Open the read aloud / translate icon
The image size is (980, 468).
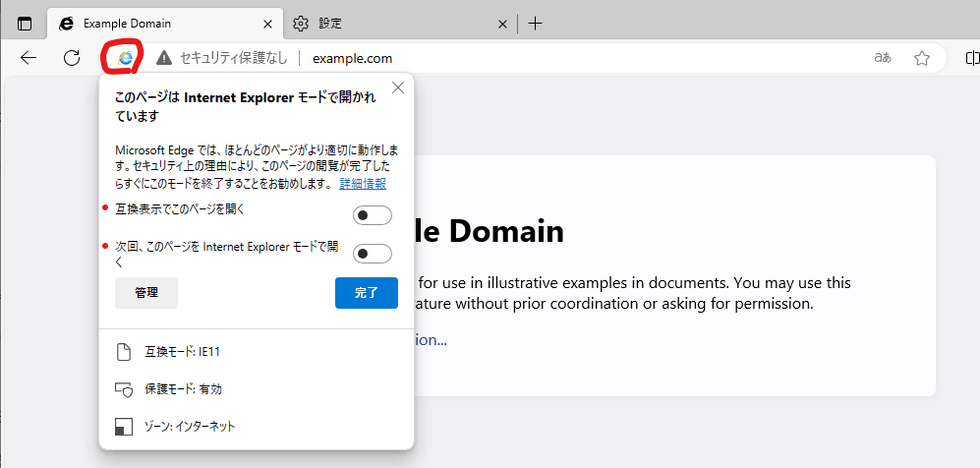tap(883, 58)
